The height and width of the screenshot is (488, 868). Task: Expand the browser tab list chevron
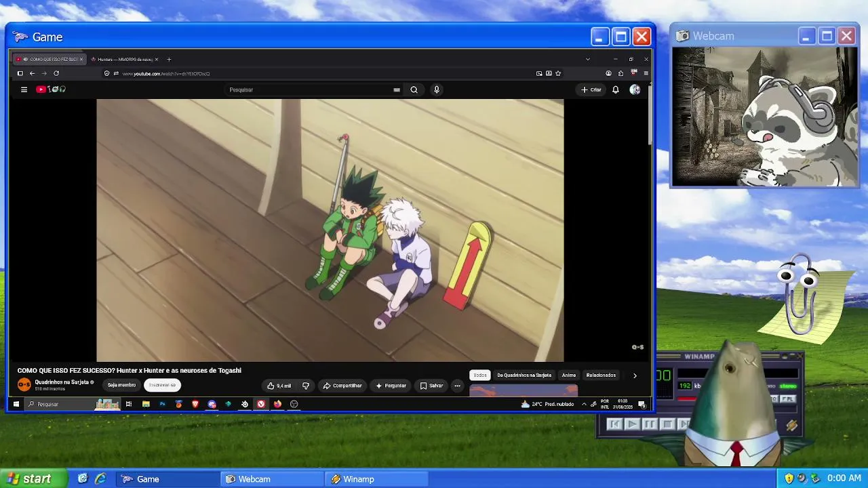tap(587, 59)
